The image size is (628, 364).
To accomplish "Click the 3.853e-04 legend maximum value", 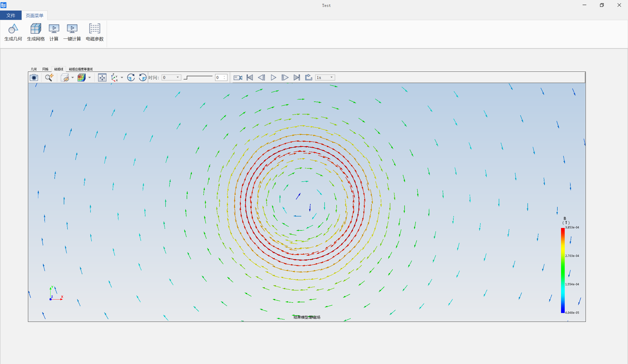I will [x=572, y=227].
